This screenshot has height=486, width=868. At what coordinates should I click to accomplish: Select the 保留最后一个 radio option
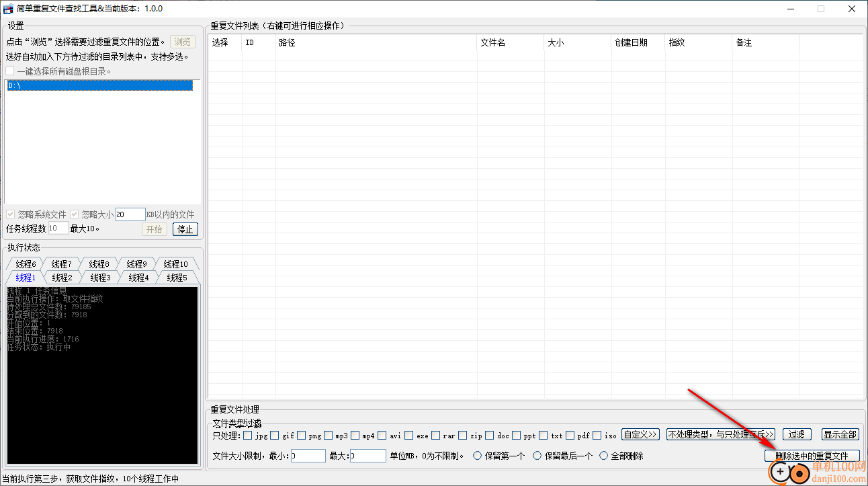coord(563,456)
